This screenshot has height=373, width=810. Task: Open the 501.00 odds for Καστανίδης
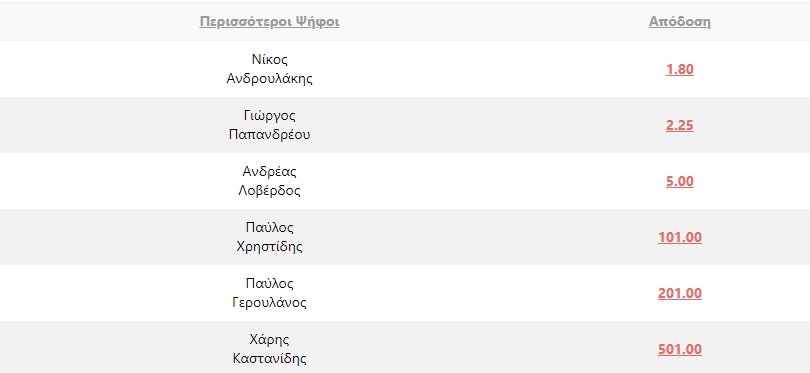[x=679, y=350]
